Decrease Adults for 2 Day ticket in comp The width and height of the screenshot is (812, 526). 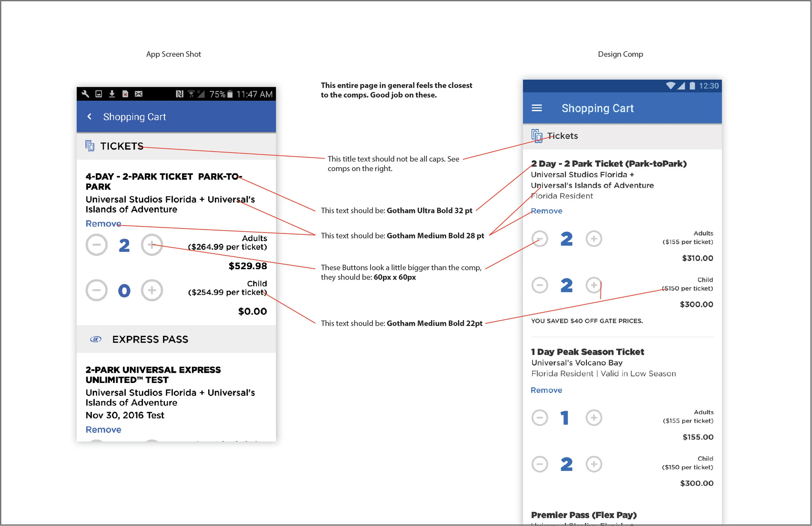pyautogui.click(x=540, y=239)
